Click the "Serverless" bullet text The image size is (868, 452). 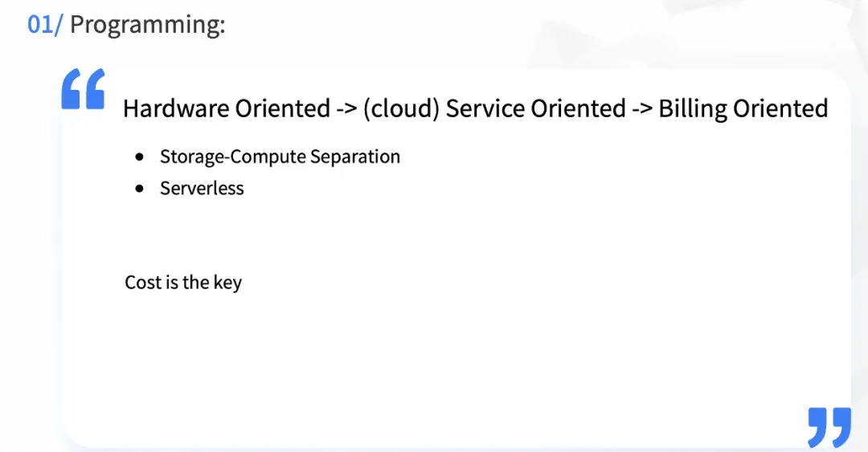pos(202,189)
